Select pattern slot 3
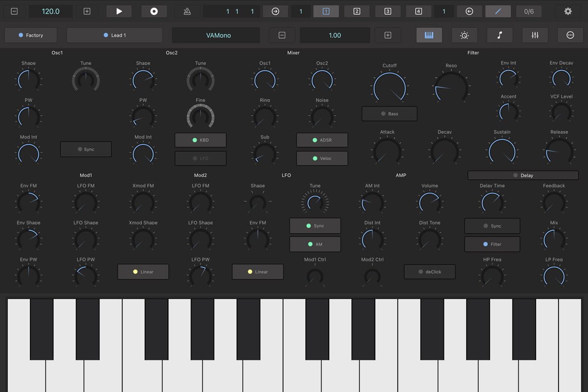Viewport: 588px width, 392px height. (x=388, y=11)
